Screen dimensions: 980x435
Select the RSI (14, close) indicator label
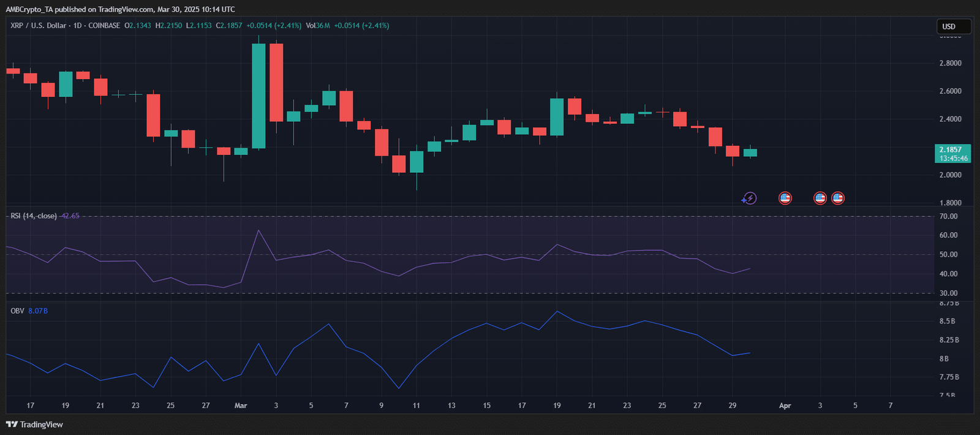pos(34,216)
